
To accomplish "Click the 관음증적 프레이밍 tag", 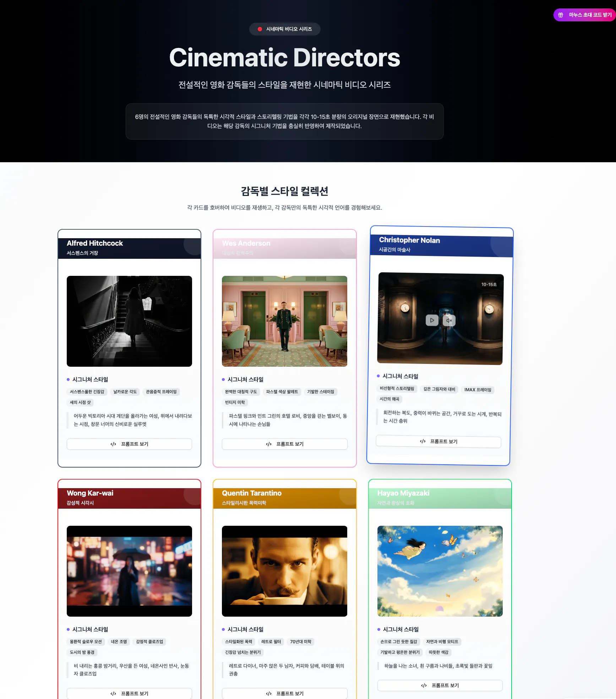I will (x=161, y=392).
